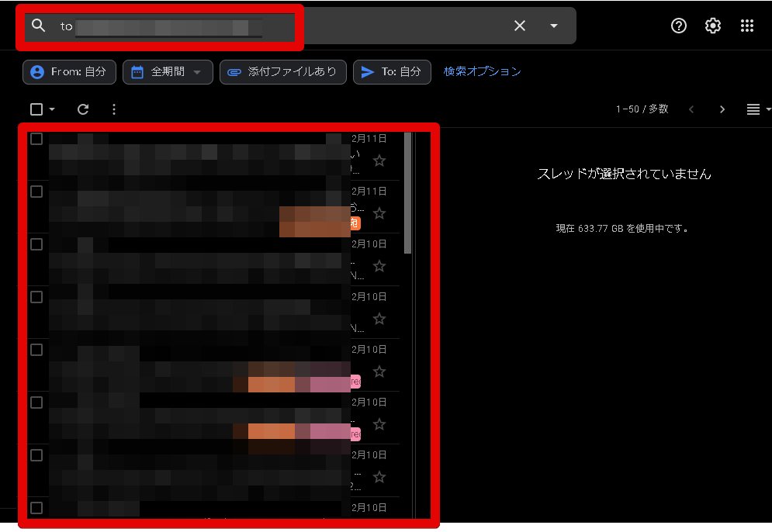Star the 2月11日 email with orange label
Image resolution: width=772 pixels, height=532 pixels.
(379, 213)
